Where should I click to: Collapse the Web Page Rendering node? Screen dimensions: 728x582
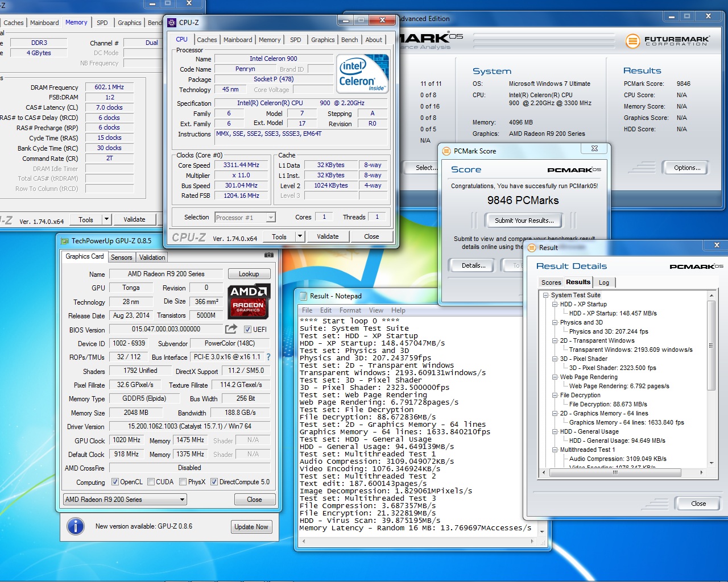(x=555, y=377)
